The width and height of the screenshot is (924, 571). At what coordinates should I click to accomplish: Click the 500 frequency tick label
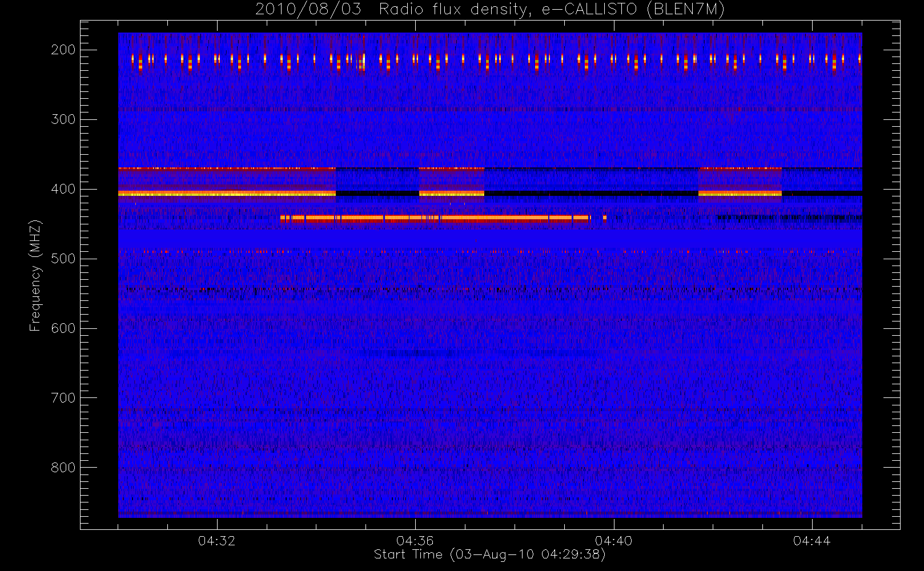pos(63,259)
